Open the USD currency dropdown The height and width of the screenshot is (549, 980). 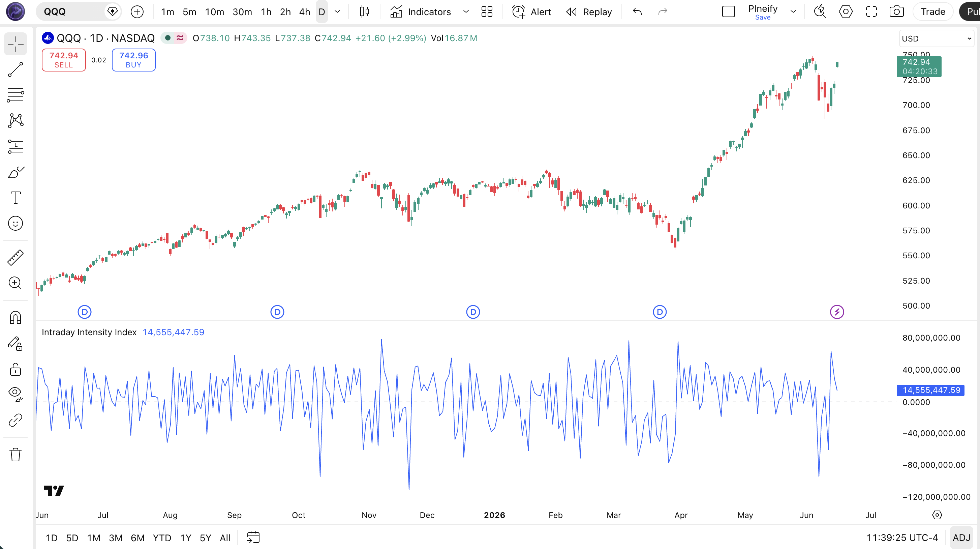click(x=937, y=38)
